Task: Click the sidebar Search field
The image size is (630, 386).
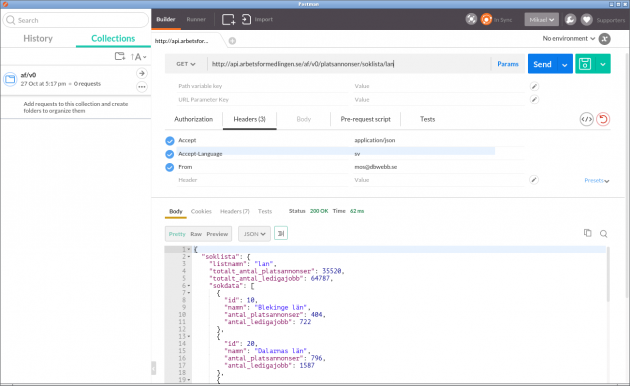Action: (76, 20)
